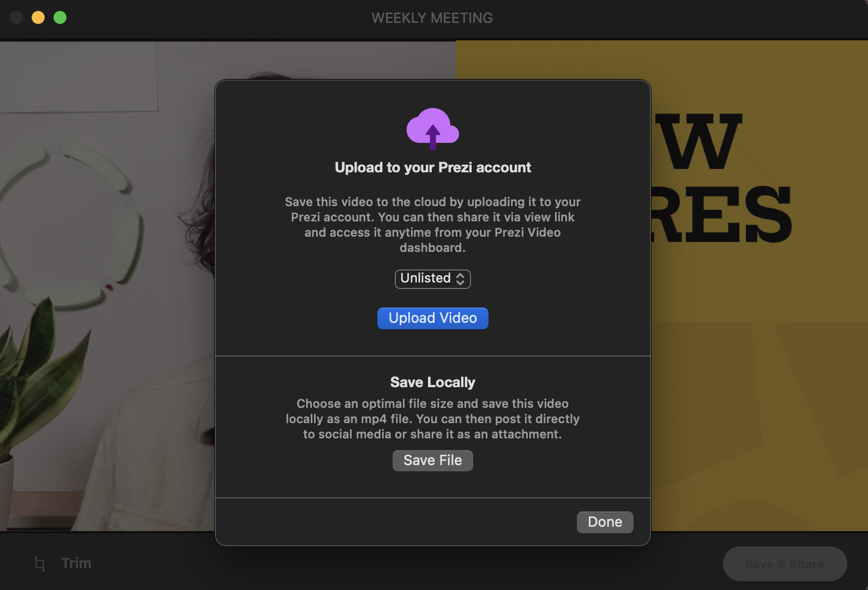Click the purple cloud upload icon
Viewport: 868px width, 590px height.
432,129
